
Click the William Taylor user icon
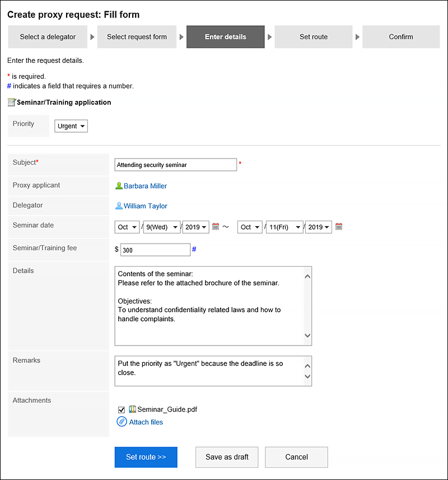pos(119,206)
